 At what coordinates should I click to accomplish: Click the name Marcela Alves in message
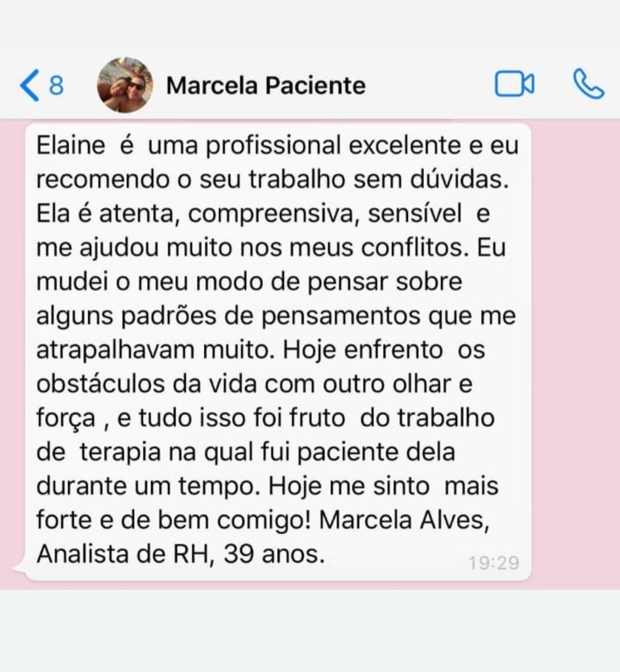(x=404, y=520)
